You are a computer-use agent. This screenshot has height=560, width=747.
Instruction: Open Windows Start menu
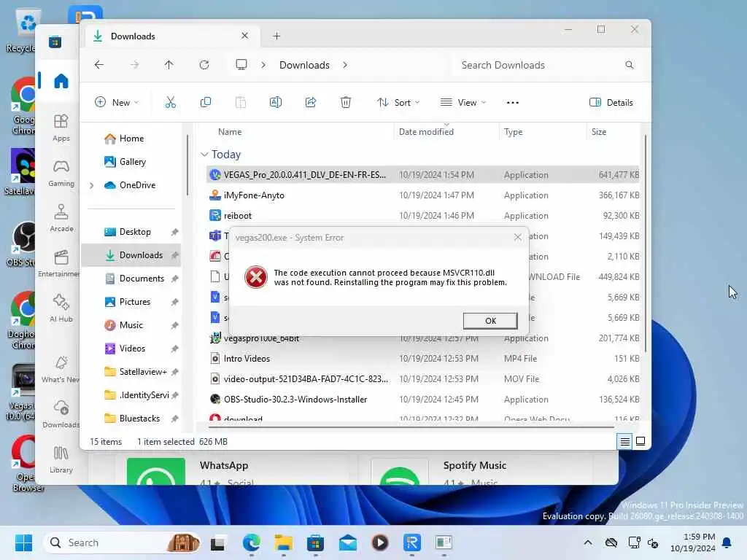click(23, 542)
